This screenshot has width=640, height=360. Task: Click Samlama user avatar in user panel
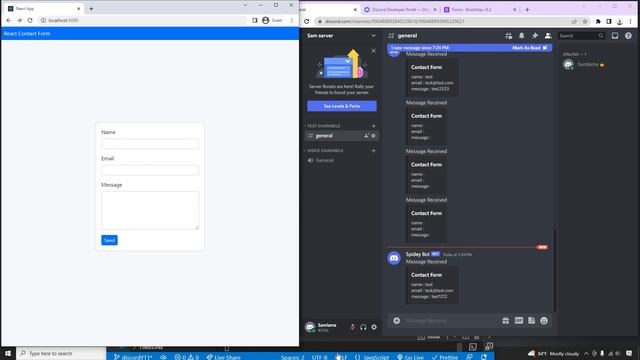(310, 327)
